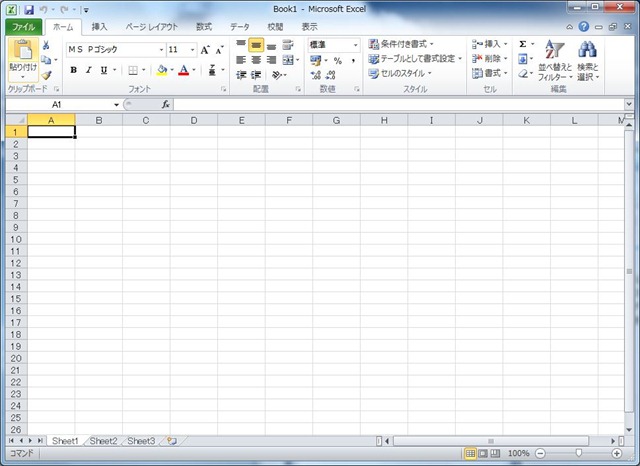Switch to Normal view in status bar
Screen dimensions: 640x466
click(x=470, y=453)
